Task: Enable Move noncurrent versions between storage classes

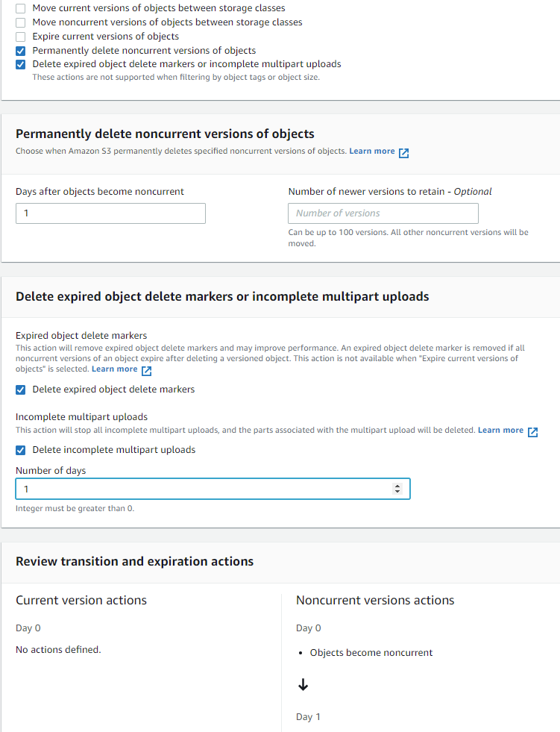Action: (20, 22)
